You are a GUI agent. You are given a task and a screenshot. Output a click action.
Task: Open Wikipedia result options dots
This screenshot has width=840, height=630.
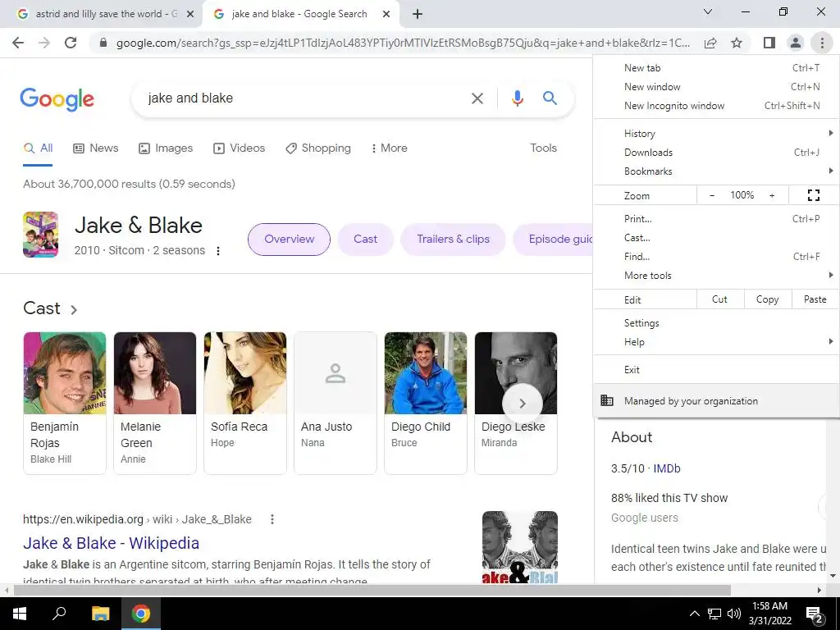272,519
